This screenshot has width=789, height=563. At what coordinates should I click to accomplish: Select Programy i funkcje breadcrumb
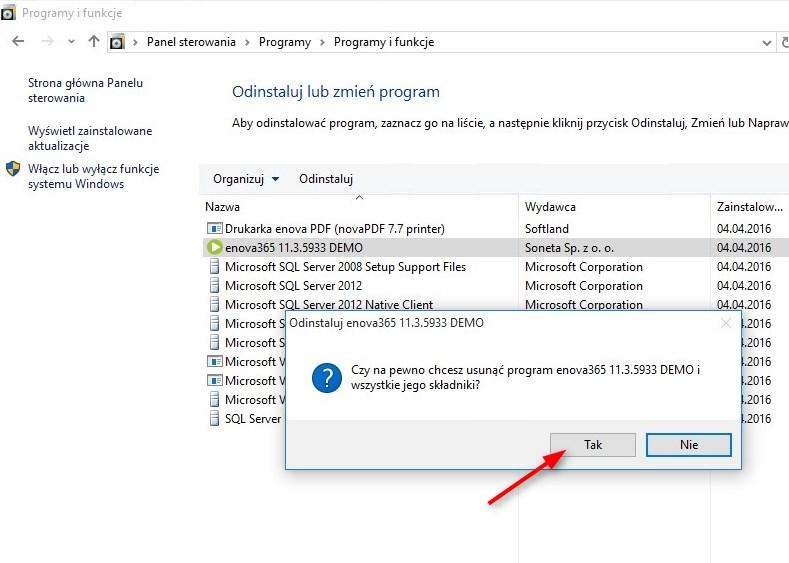click(x=384, y=42)
